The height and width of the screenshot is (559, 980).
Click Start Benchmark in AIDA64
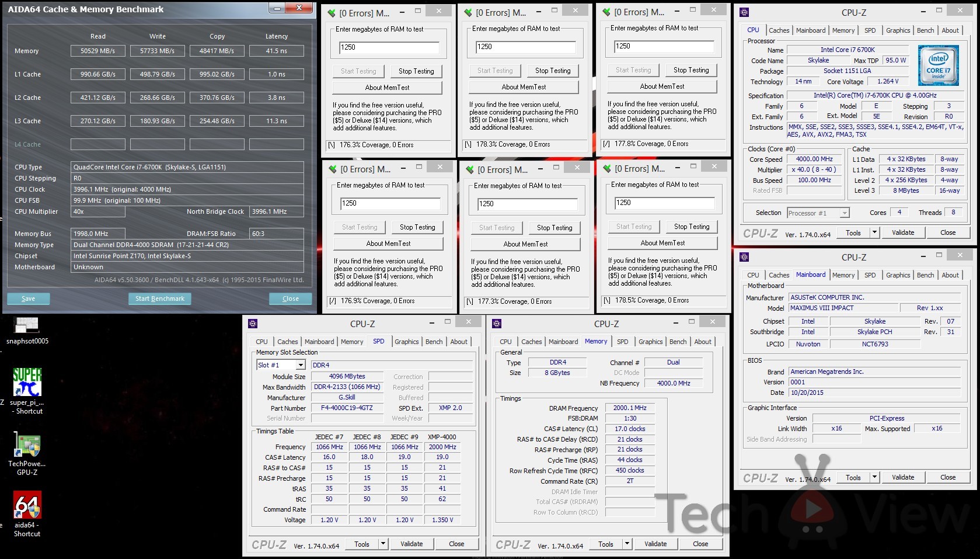[159, 298]
